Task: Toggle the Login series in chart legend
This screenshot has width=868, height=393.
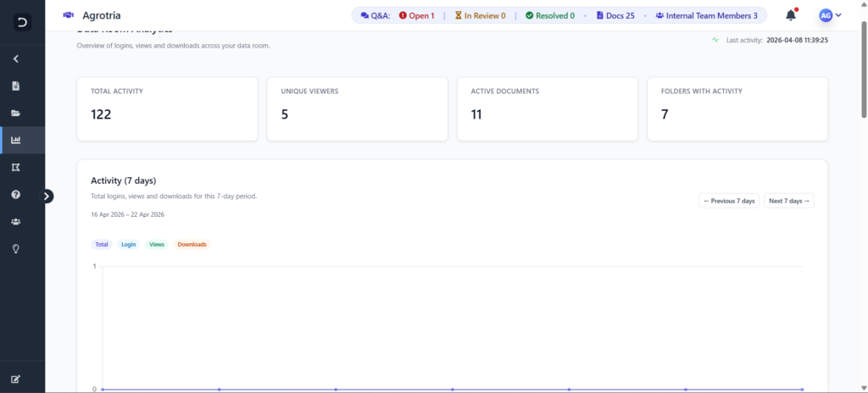Action: point(128,244)
